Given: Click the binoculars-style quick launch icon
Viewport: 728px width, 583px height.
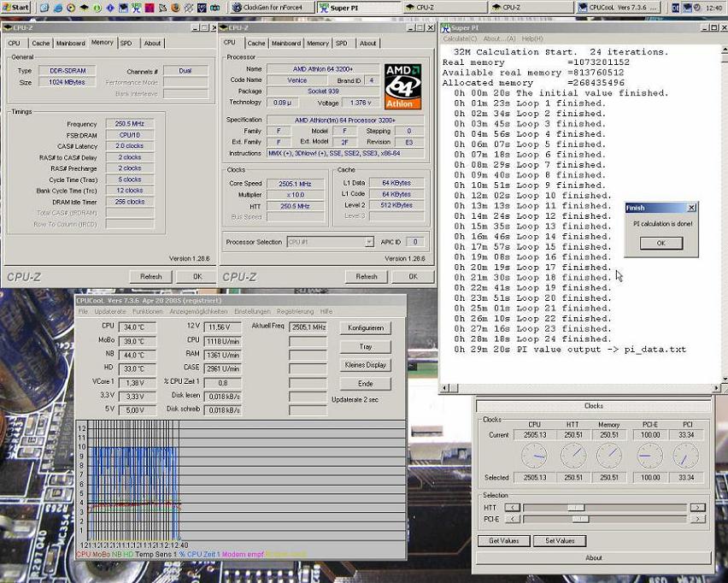Looking at the screenshot, I should click(x=215, y=8).
